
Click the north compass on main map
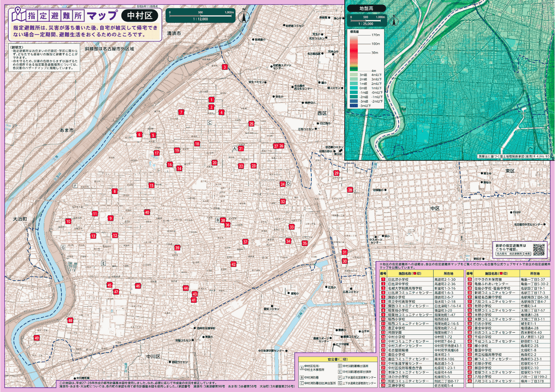[244, 16]
